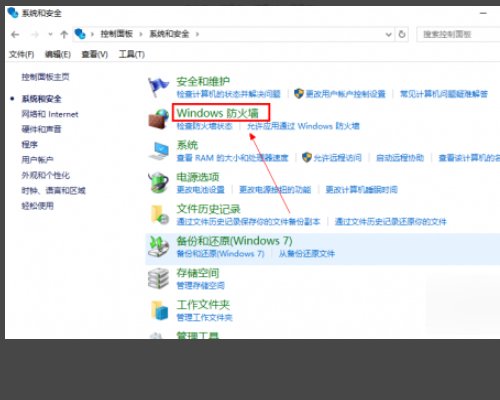Click the Back navigation arrow
This screenshot has height=400, width=500.
pos(15,34)
